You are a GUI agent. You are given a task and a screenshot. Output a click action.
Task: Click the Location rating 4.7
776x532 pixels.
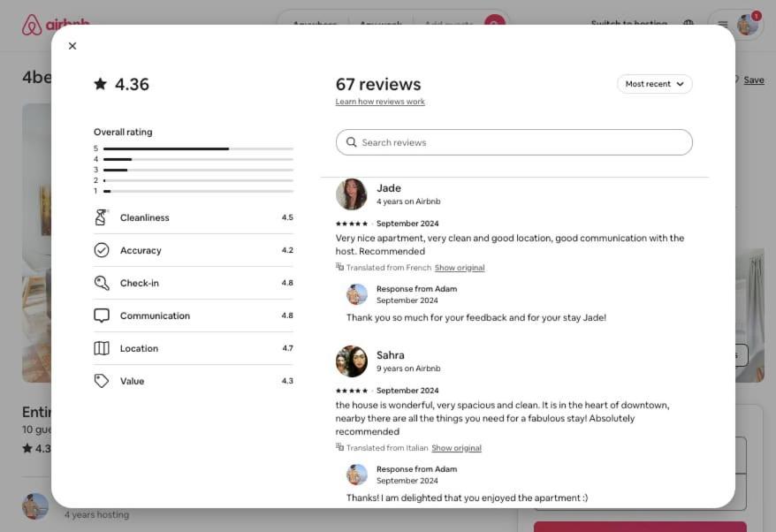tap(287, 348)
